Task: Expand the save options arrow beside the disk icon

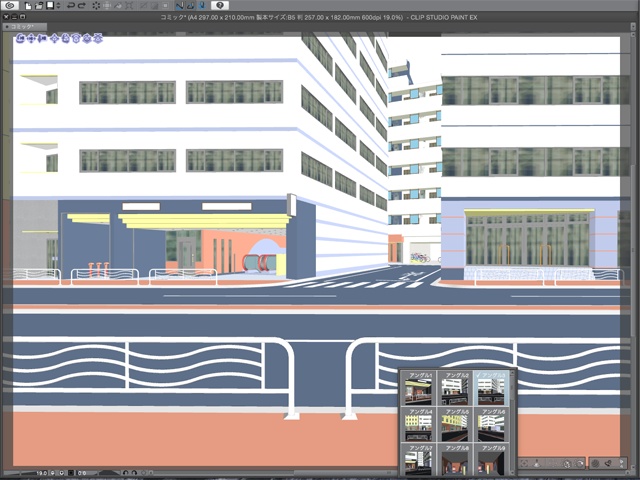Action: [58, 6]
